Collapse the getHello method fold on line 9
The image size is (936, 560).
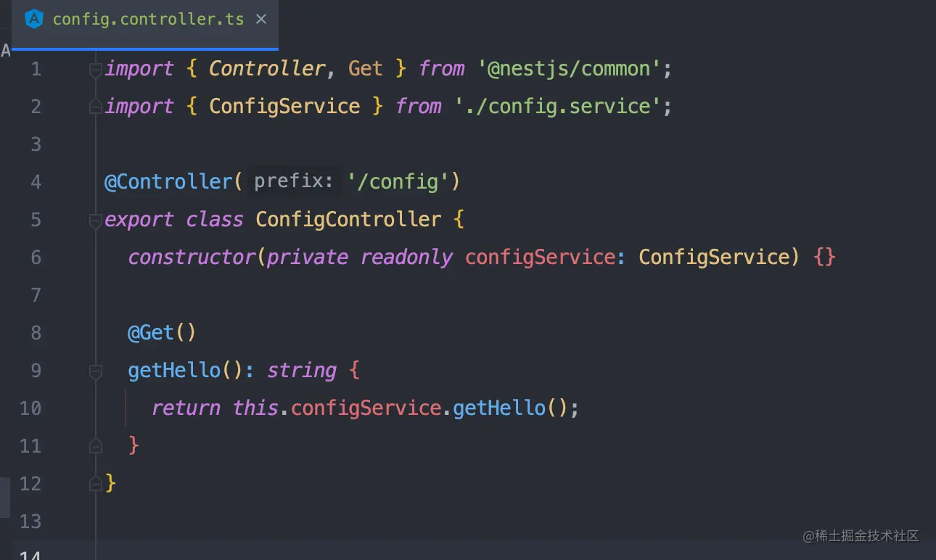tap(95, 371)
